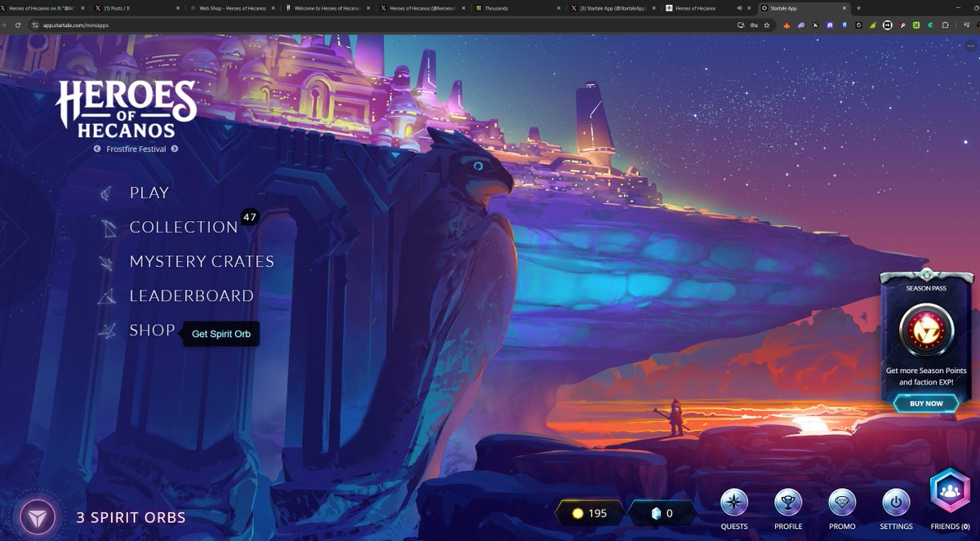
Task: Open COLLECTION from the main menu
Action: pos(184,227)
